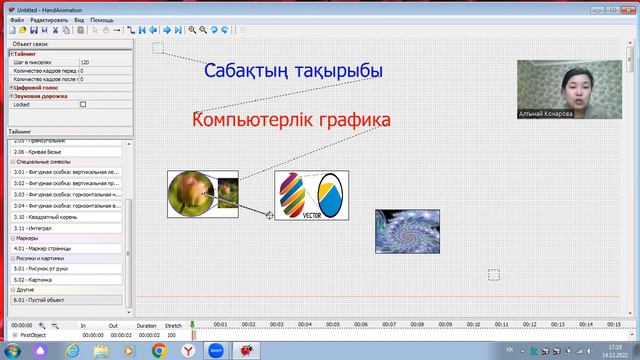Zoom in timeline with plus magnifier
Viewport: 640px width, 360px height.
[42, 325]
